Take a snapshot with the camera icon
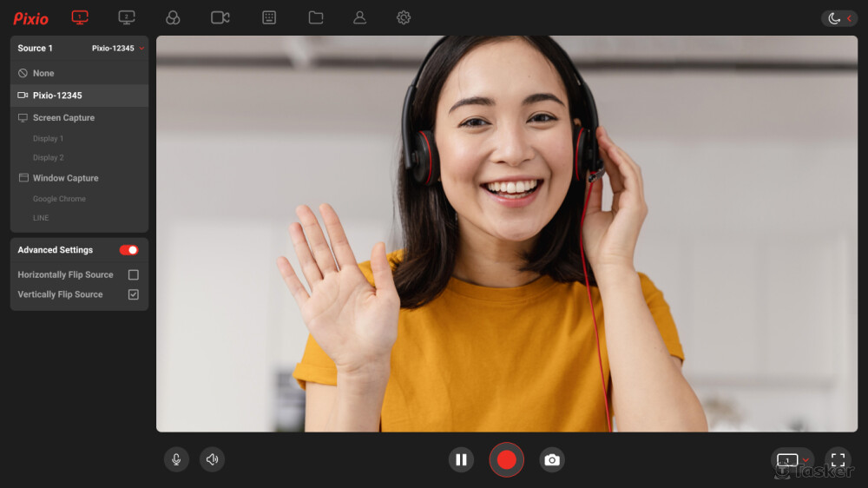 552,460
